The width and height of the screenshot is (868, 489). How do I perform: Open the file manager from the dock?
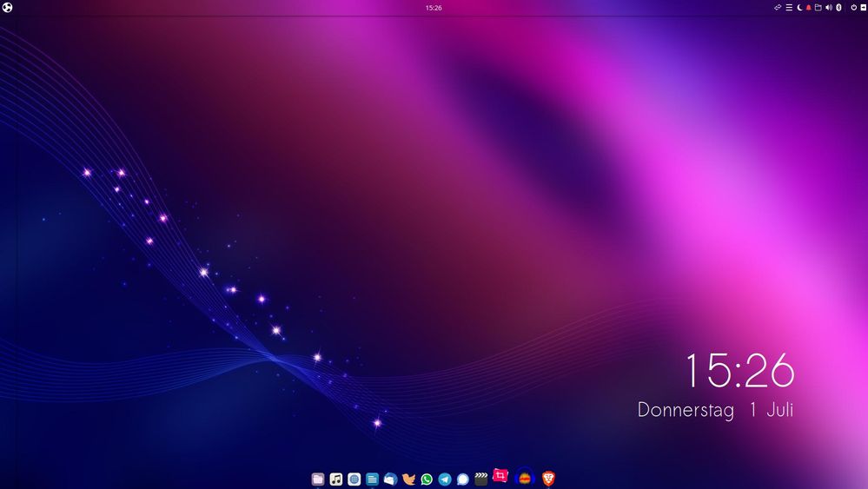[x=318, y=479]
